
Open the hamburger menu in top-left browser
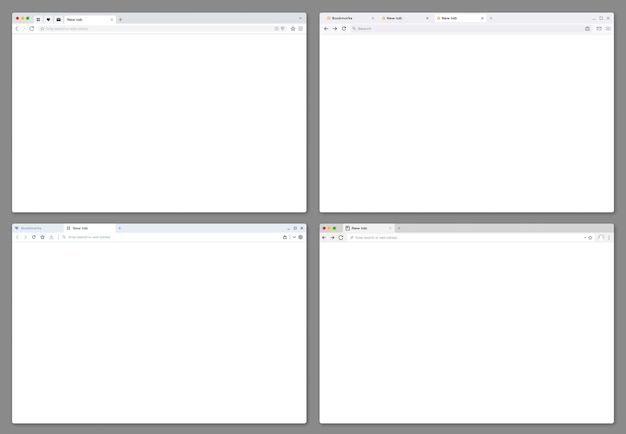click(301, 29)
